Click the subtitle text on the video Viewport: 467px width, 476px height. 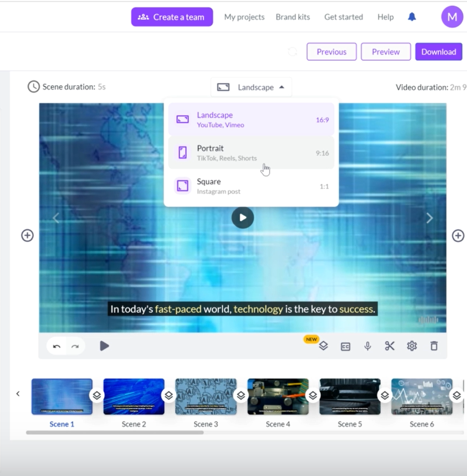pyautogui.click(x=243, y=309)
